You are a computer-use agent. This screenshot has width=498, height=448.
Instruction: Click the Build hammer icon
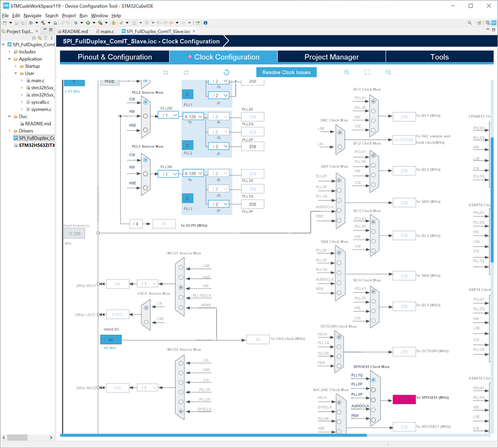coord(43,23)
